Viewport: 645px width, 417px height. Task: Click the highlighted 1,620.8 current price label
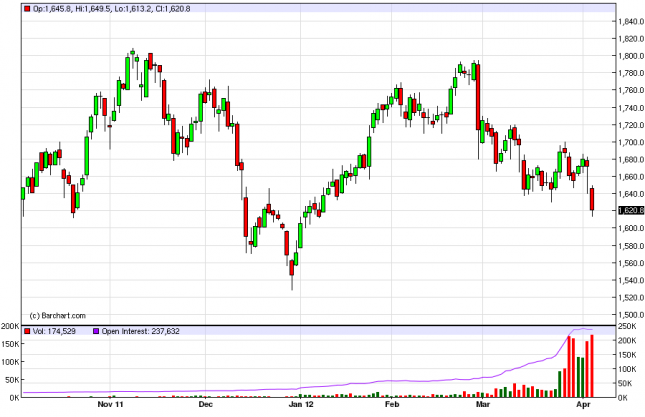[x=631, y=211]
